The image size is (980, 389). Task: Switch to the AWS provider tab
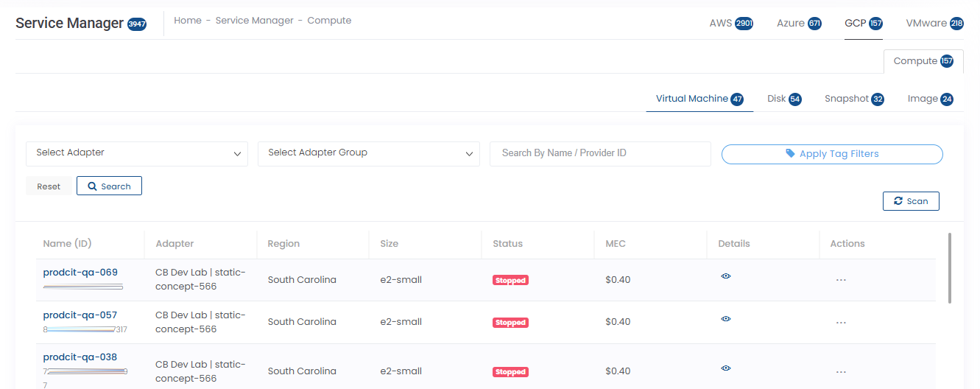[x=730, y=23]
